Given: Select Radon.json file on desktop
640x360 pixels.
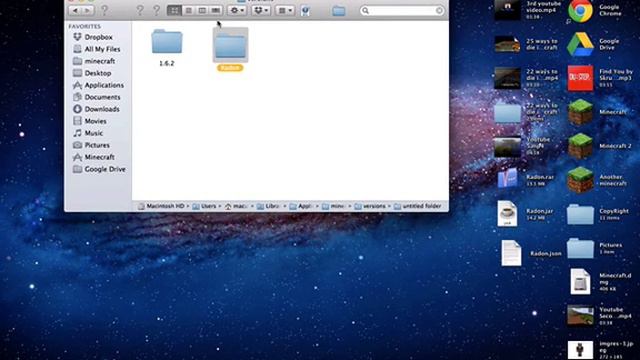Looking at the screenshot, I should 511,253.
